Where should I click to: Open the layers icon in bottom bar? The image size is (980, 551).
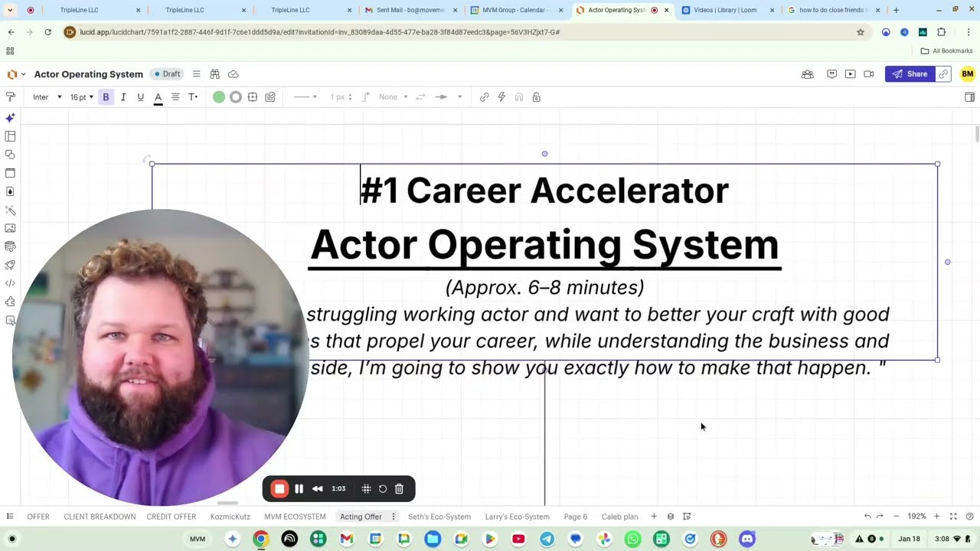point(671,517)
